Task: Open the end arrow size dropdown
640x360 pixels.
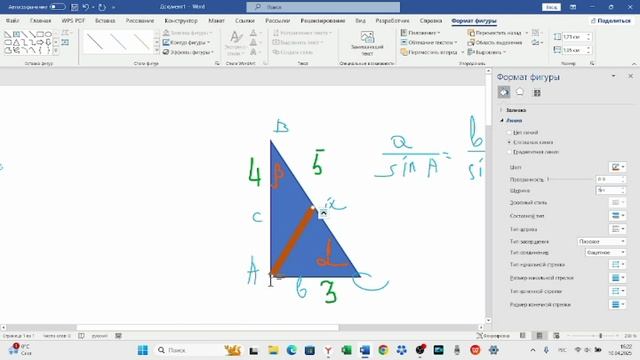Action: tap(617, 304)
